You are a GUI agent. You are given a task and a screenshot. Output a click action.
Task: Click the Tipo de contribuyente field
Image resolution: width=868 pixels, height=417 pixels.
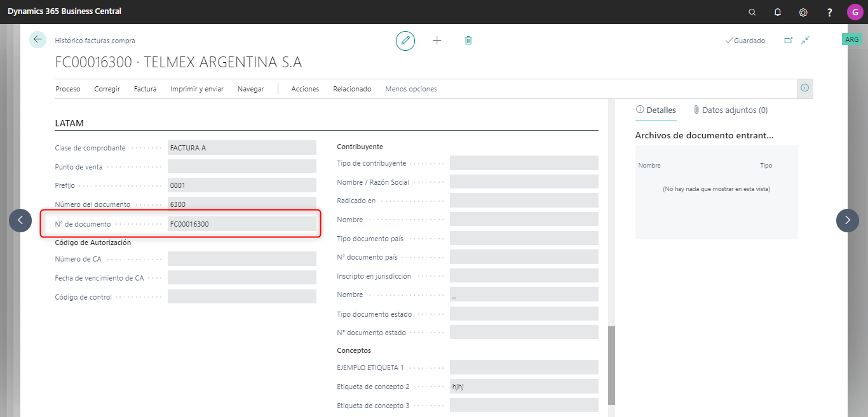[524, 163]
